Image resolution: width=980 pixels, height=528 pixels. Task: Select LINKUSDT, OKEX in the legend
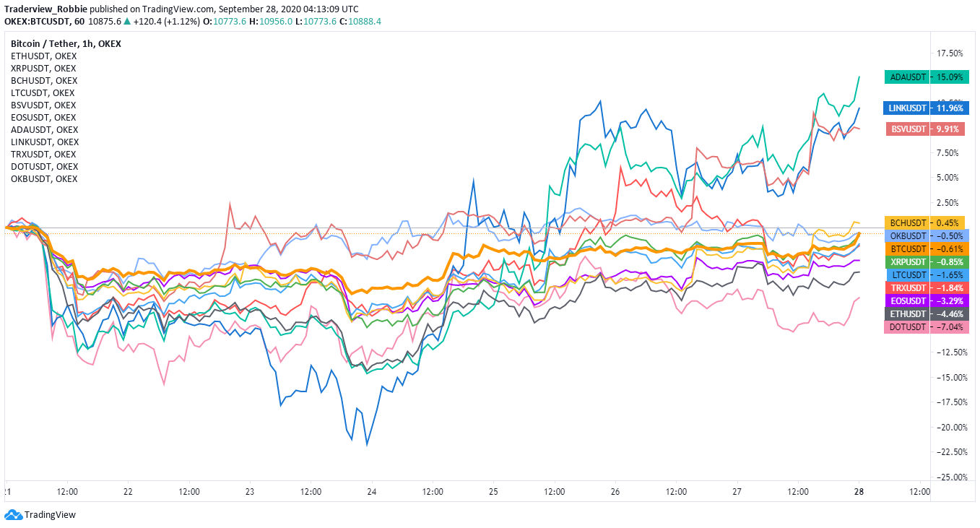(x=45, y=142)
